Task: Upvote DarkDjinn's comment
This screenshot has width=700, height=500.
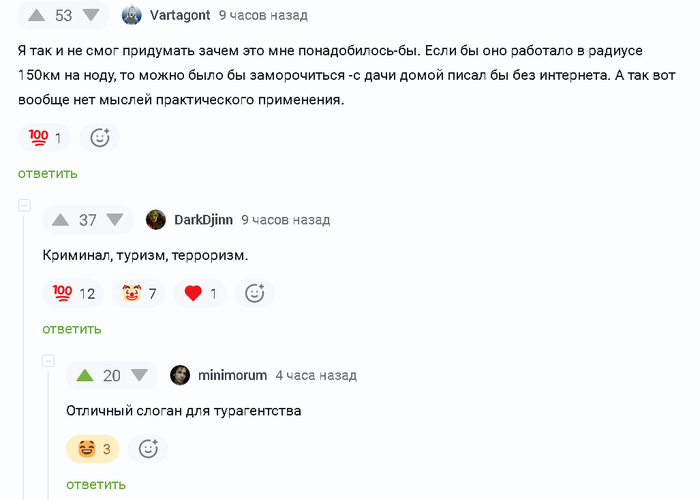Action: click(61, 220)
